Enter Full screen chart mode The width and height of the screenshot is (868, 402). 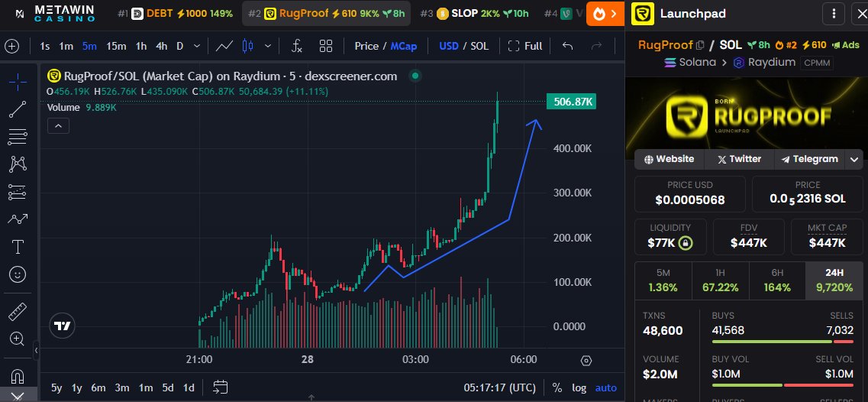tap(525, 46)
